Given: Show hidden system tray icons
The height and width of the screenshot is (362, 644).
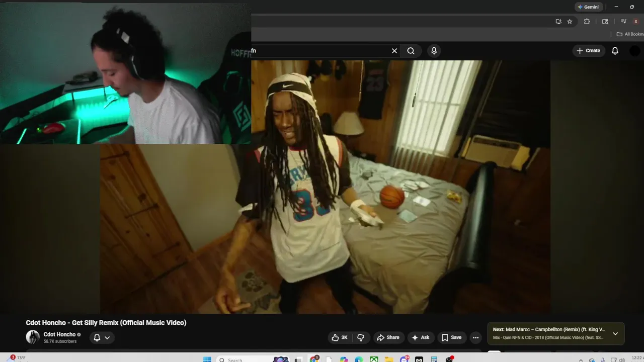Looking at the screenshot, I should tap(581, 360).
